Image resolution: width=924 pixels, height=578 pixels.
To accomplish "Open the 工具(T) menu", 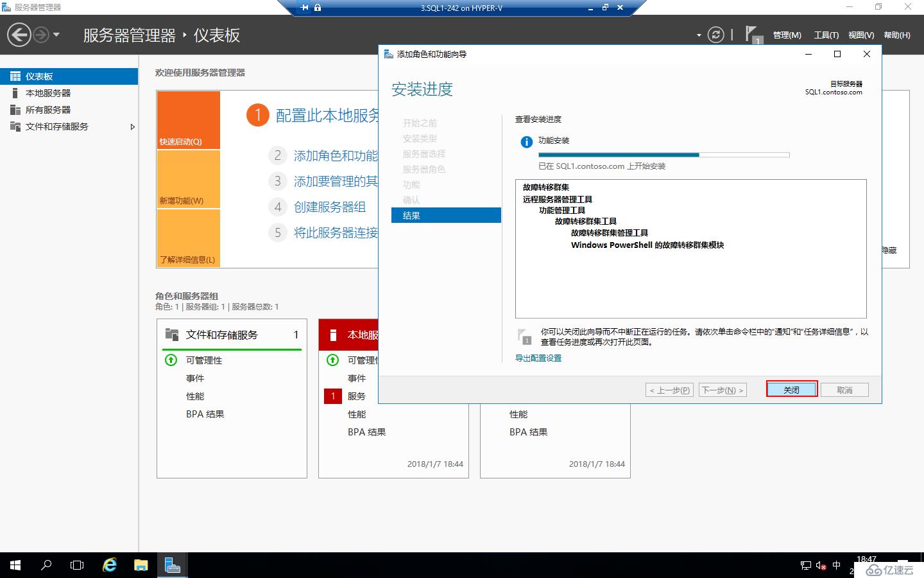I will [x=826, y=35].
